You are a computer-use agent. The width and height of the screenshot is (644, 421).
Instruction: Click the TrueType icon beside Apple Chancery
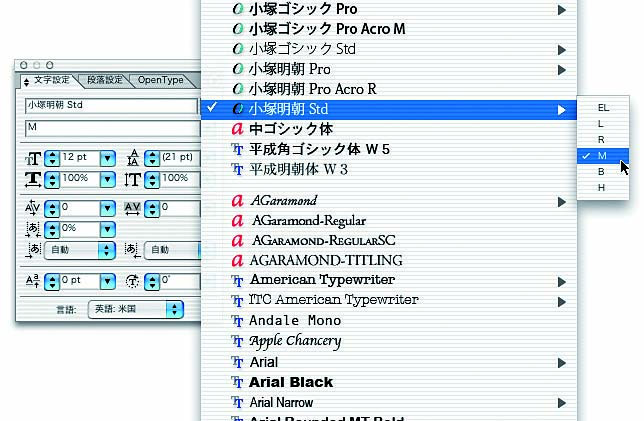pyautogui.click(x=237, y=341)
